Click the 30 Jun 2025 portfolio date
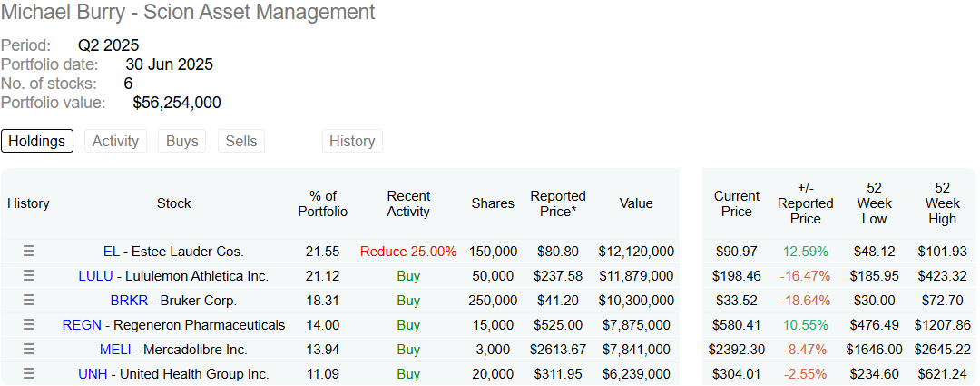Image resolution: width=980 pixels, height=386 pixels. pyautogui.click(x=170, y=64)
